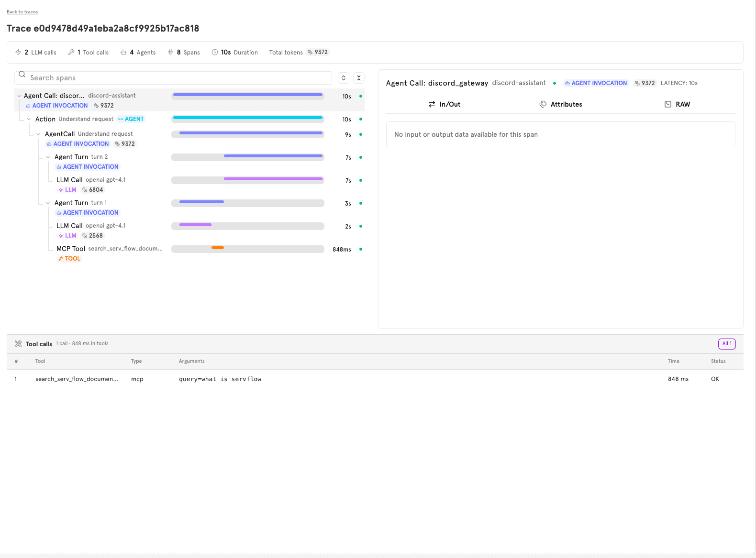Click the timeline bar of the MCP Tool span
The image size is (756, 558).
pyautogui.click(x=218, y=248)
